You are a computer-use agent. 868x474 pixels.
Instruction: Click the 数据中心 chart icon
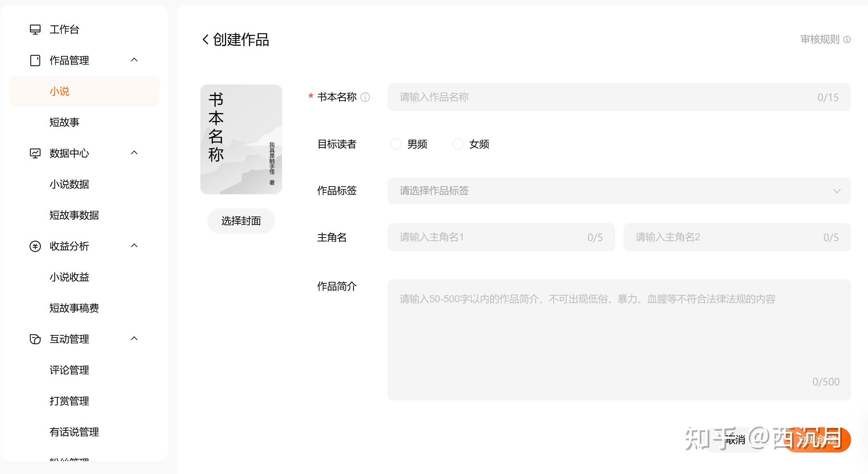click(35, 153)
